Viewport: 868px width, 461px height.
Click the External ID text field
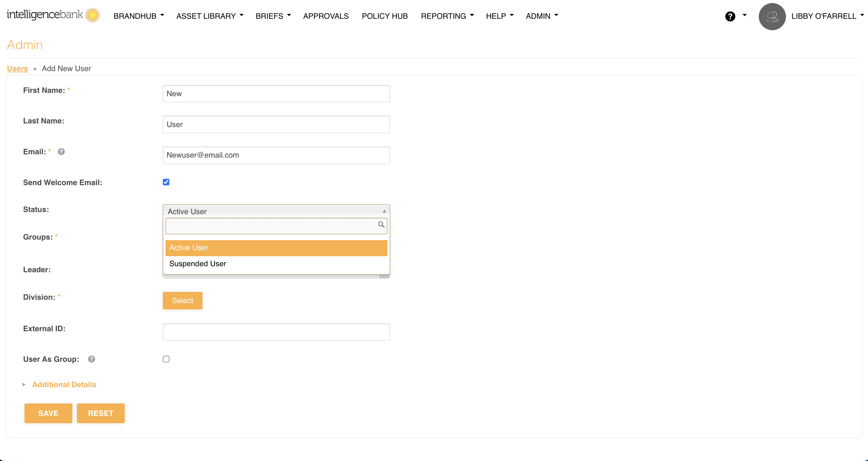276,332
